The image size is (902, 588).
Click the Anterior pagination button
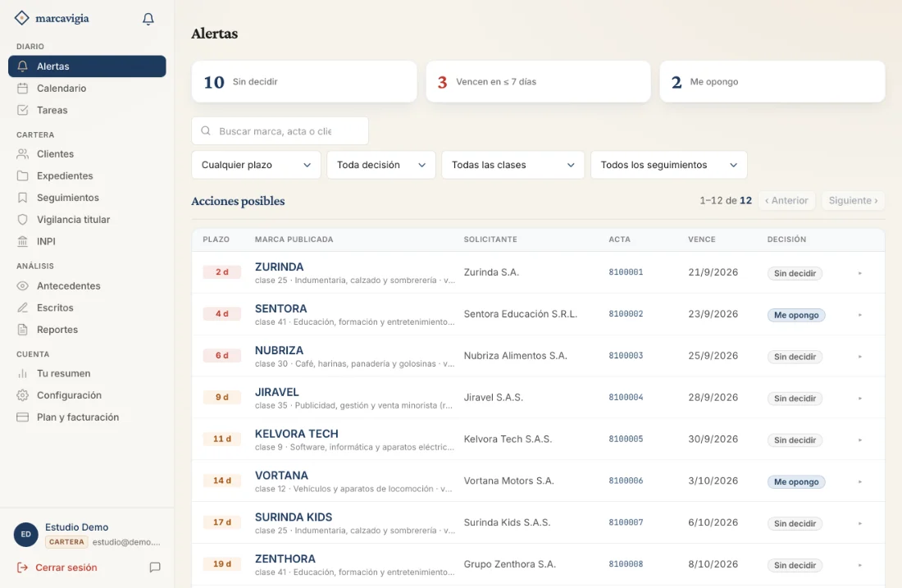[x=786, y=200]
